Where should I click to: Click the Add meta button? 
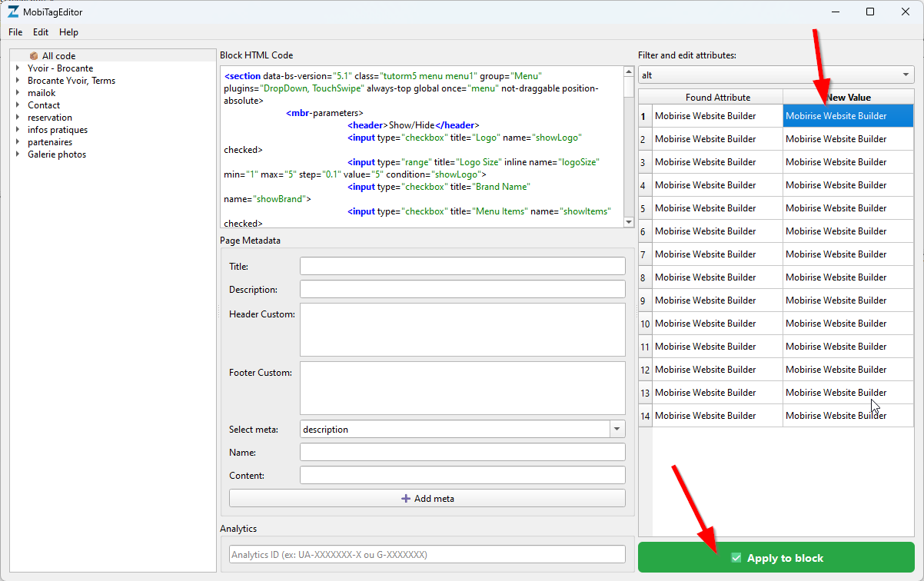[427, 499]
